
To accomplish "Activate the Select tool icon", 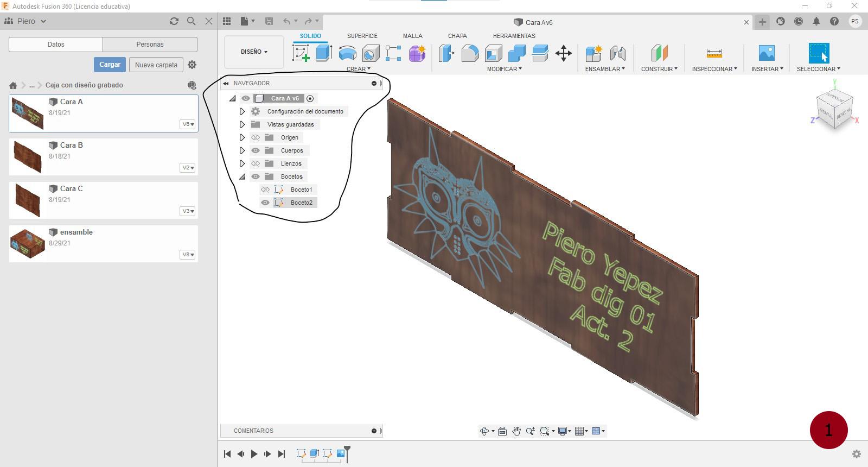I will [x=819, y=53].
